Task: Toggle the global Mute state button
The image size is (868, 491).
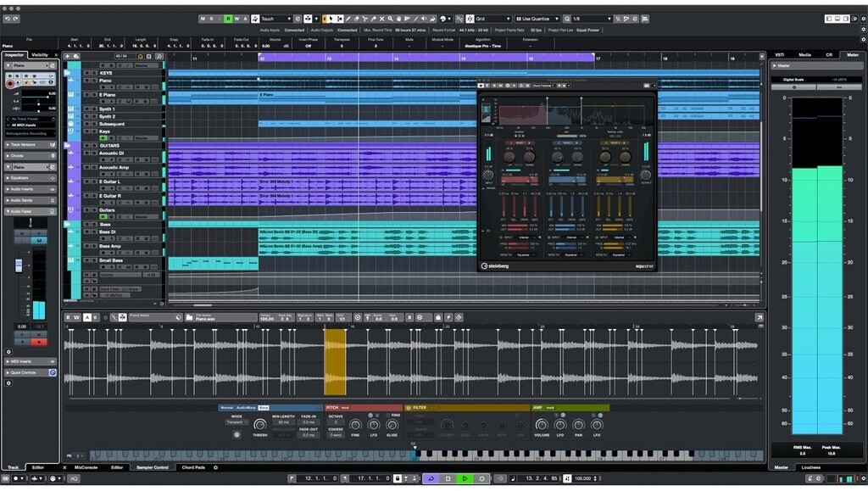Action: 203,18
